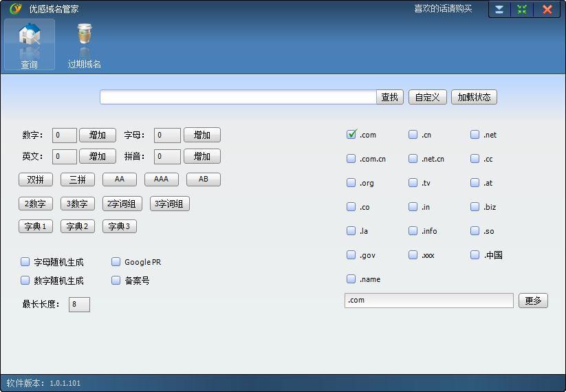Click the app logo in title bar
The width and height of the screenshot is (566, 392).
click(x=15, y=9)
